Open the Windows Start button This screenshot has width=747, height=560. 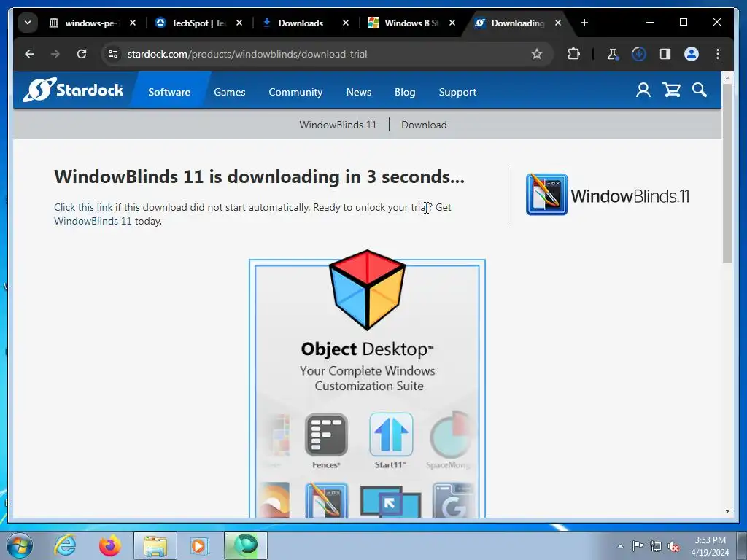(19, 545)
